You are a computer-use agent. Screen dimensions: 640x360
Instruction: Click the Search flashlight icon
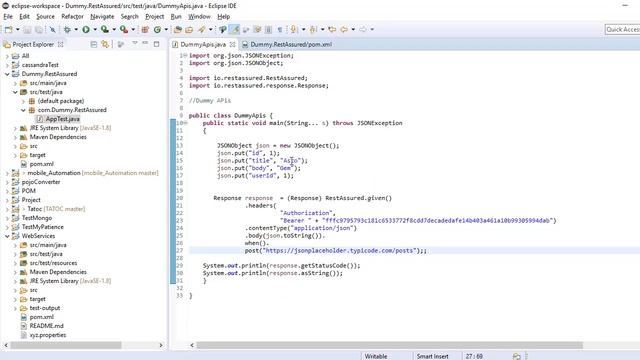pyautogui.click(x=202, y=29)
